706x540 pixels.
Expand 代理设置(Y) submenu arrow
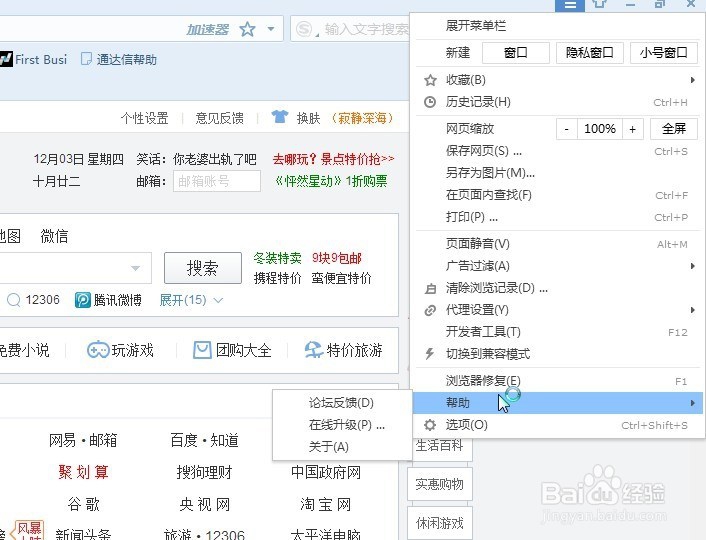693,310
